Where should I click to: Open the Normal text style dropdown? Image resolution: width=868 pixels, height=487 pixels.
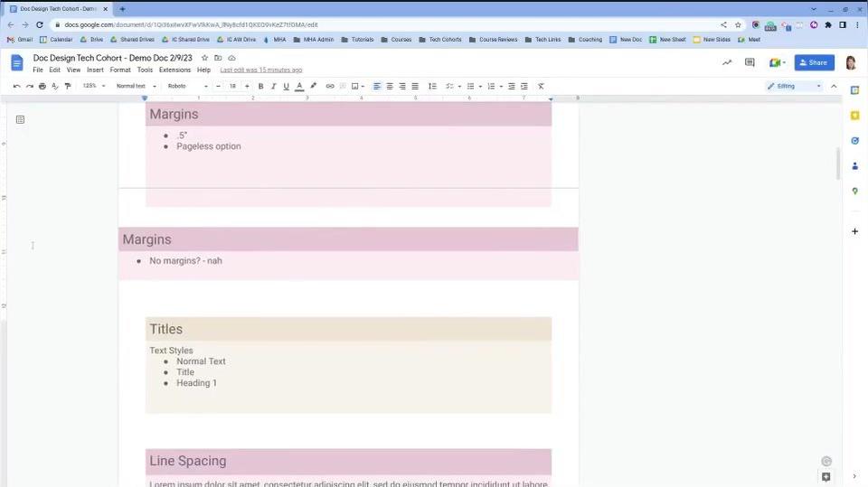pyautogui.click(x=136, y=86)
